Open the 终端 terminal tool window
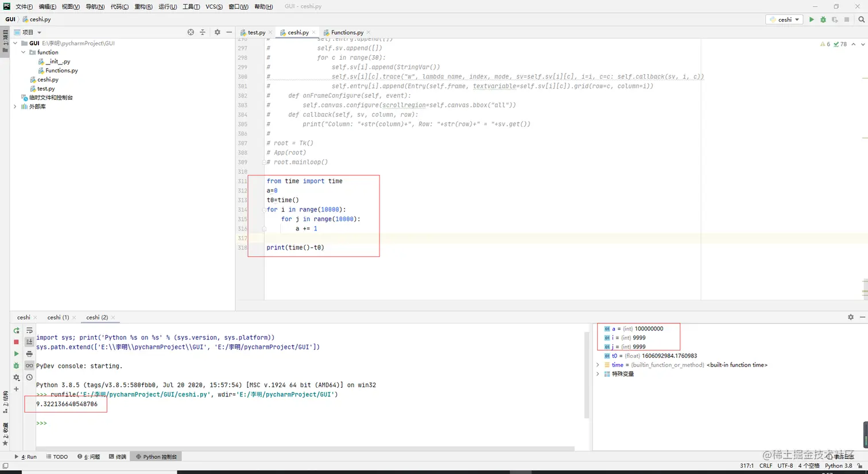 click(118, 457)
